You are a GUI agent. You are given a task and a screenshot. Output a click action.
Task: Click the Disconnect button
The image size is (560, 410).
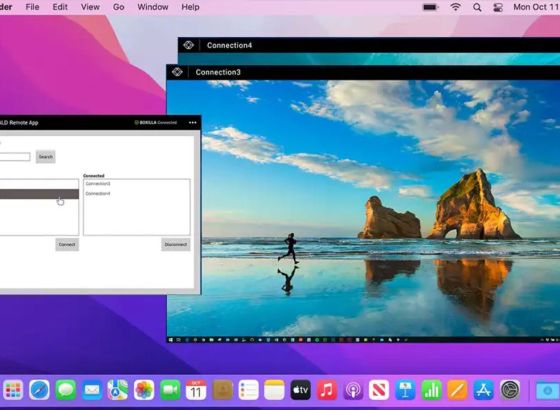(176, 245)
